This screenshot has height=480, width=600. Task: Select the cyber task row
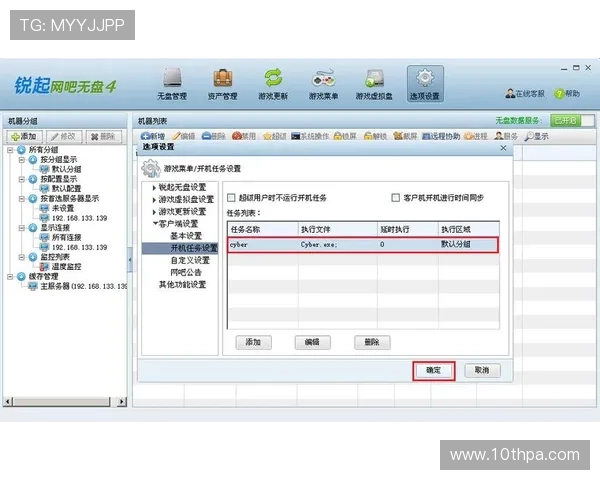click(363, 245)
